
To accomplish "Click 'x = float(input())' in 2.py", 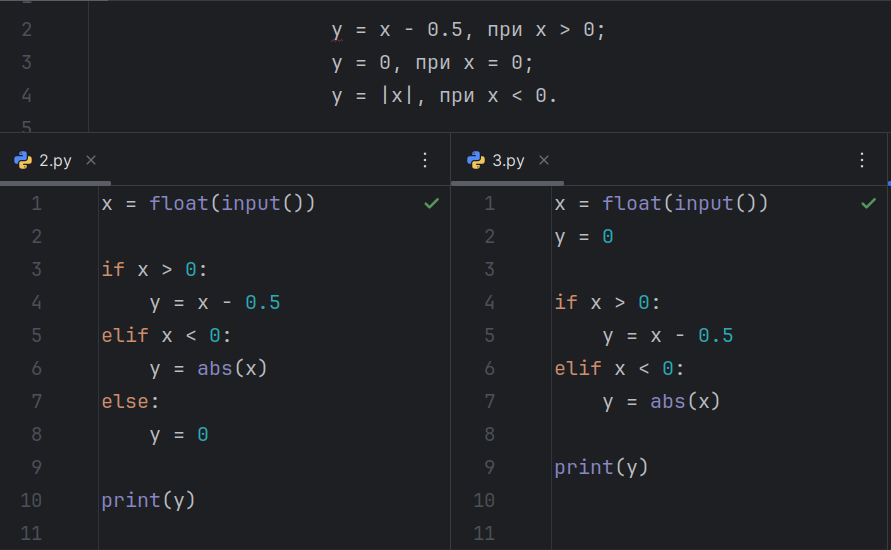I will pos(208,203).
